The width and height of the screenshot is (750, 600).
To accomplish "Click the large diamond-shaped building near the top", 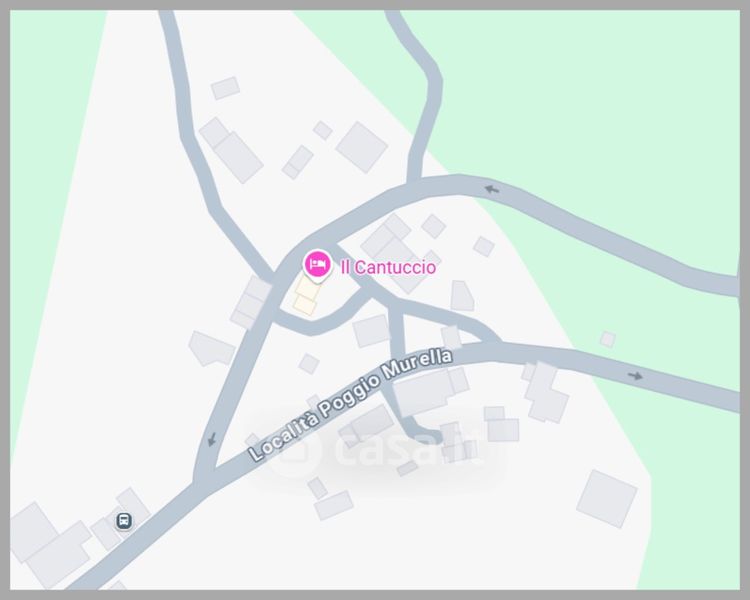I will 362,147.
